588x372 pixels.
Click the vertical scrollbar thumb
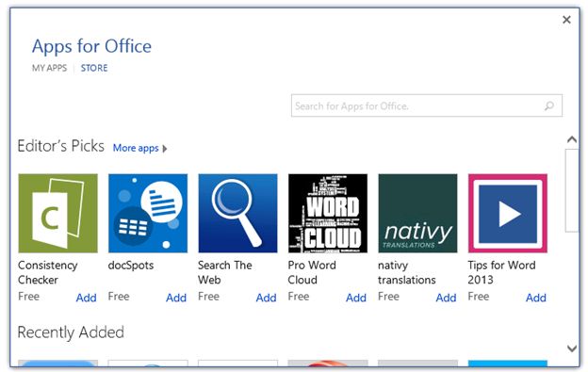(572, 190)
